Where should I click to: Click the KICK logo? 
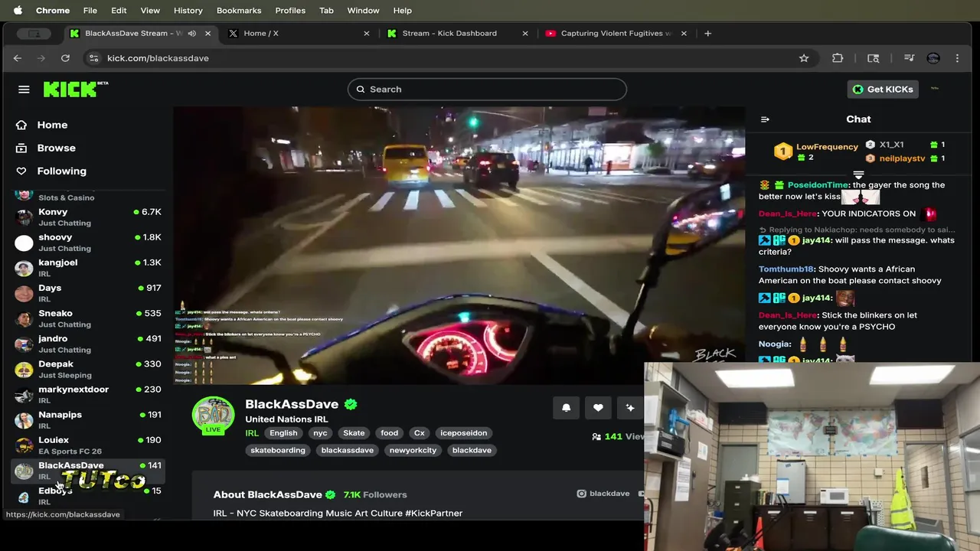(x=75, y=89)
